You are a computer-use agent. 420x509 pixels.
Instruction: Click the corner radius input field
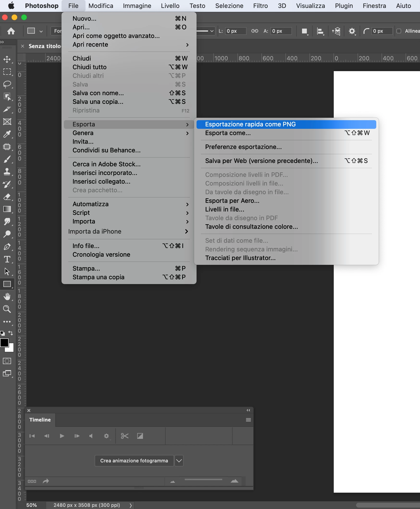(382, 31)
